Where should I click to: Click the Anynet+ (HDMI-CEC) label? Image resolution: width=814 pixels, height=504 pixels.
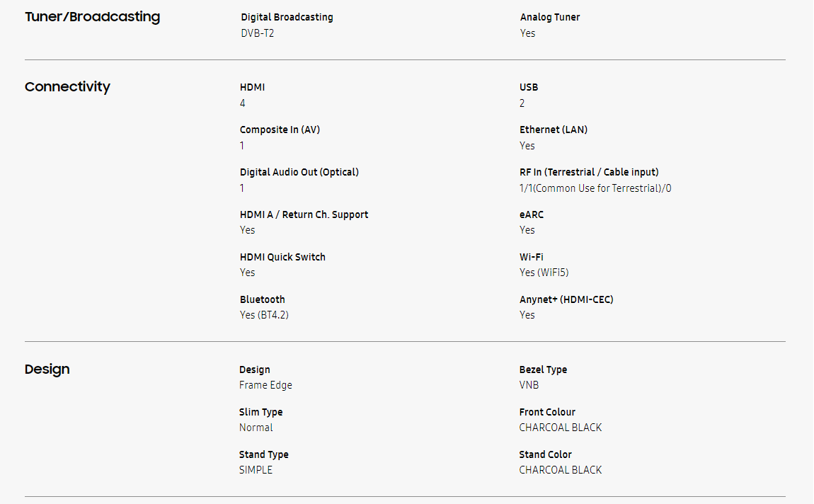[x=566, y=299]
